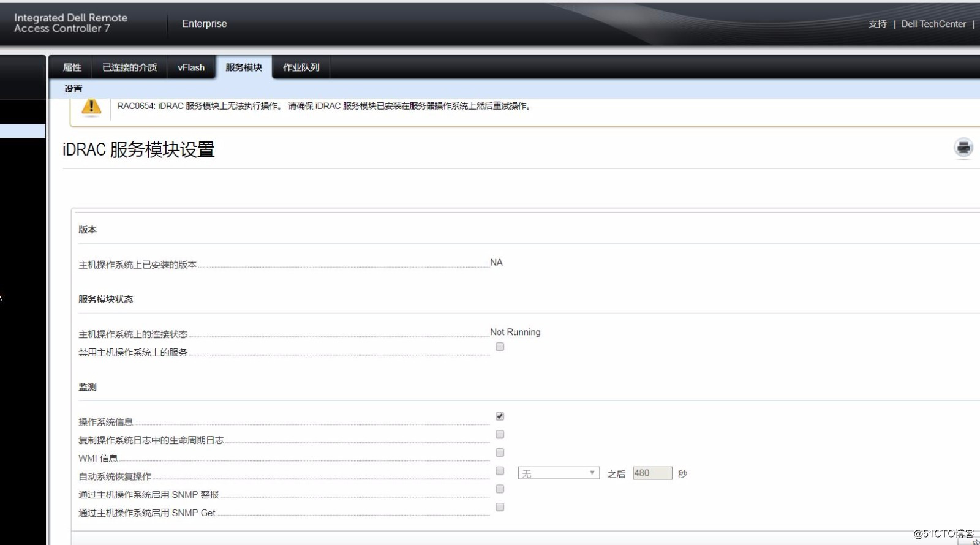Viewport: 980px width, 545px height.
Task: Open the 属性 tab
Action: pos(72,67)
